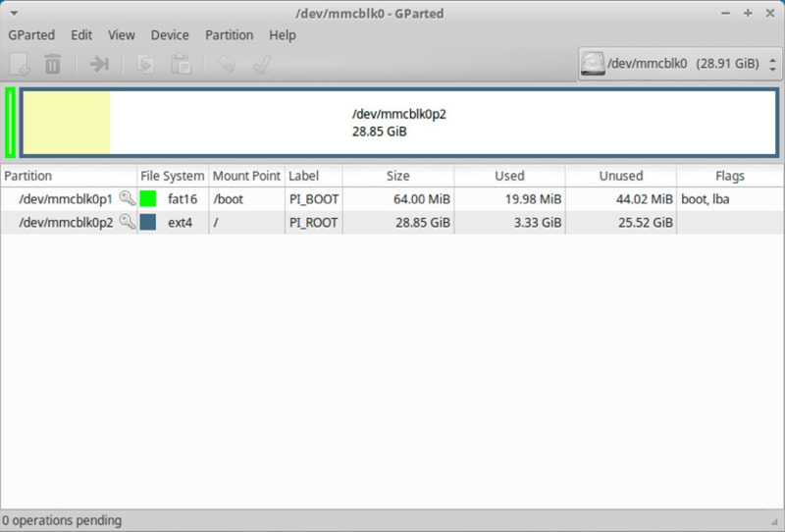
Task: Sort by the Partition column header
Action: tap(69, 176)
